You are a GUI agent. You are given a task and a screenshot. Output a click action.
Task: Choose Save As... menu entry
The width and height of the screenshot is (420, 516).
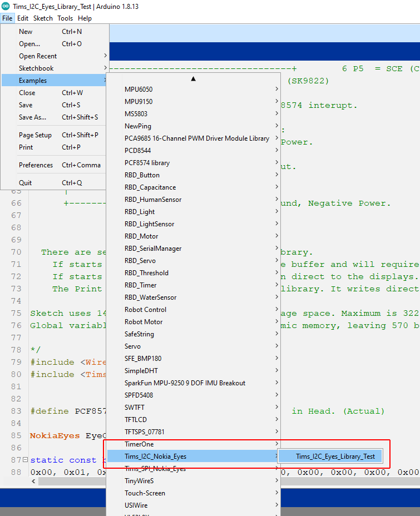click(55, 117)
